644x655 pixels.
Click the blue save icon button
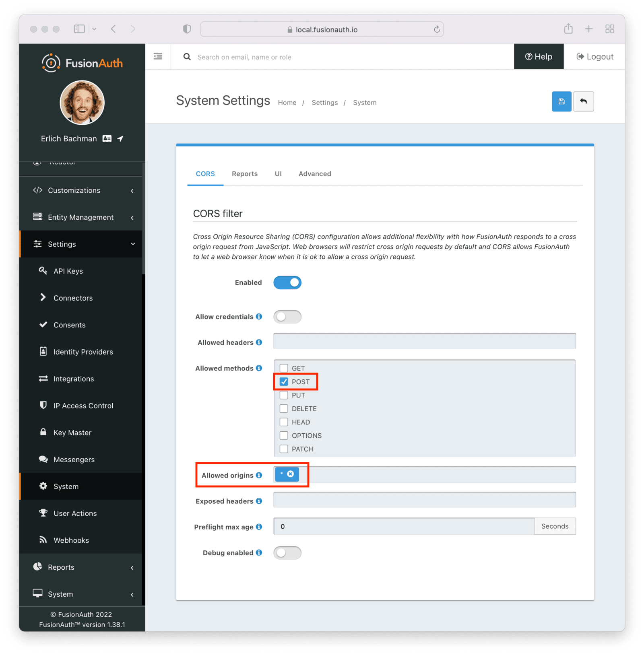click(561, 101)
